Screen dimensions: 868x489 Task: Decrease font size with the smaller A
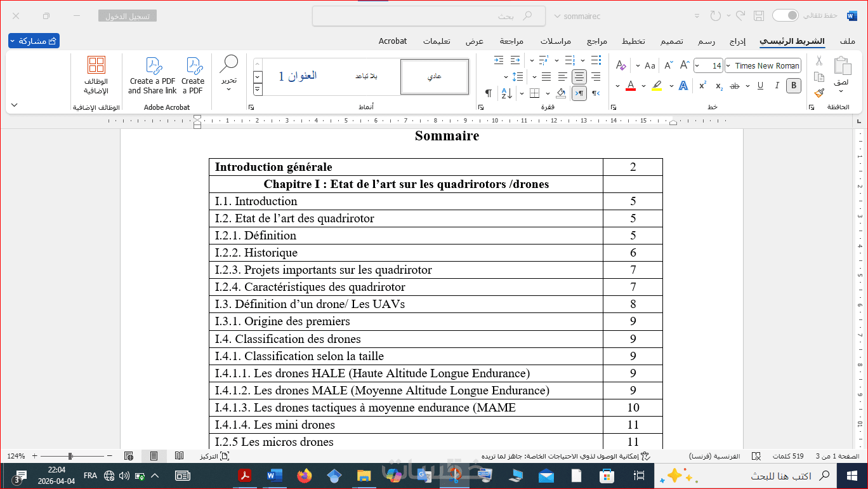click(668, 65)
